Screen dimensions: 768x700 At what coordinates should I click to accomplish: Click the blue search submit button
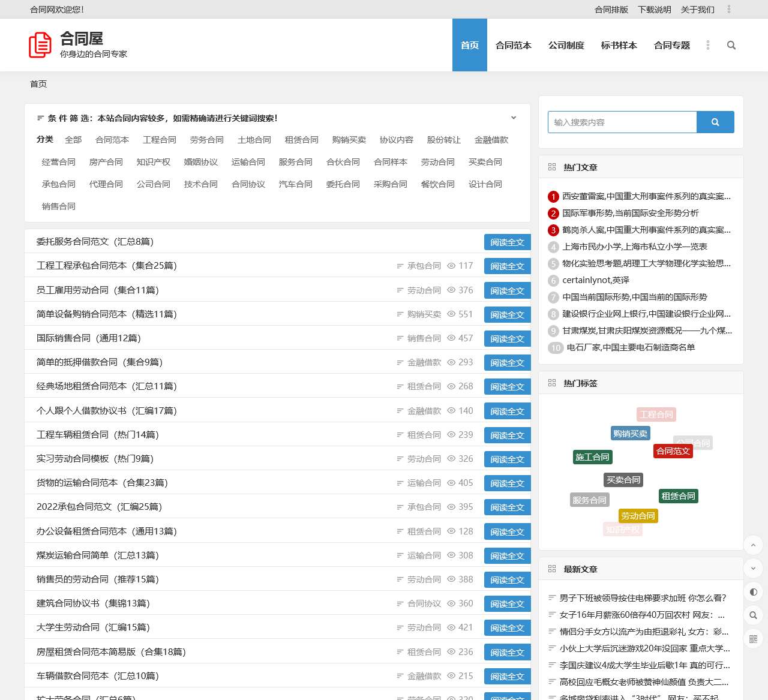pyautogui.click(x=715, y=122)
